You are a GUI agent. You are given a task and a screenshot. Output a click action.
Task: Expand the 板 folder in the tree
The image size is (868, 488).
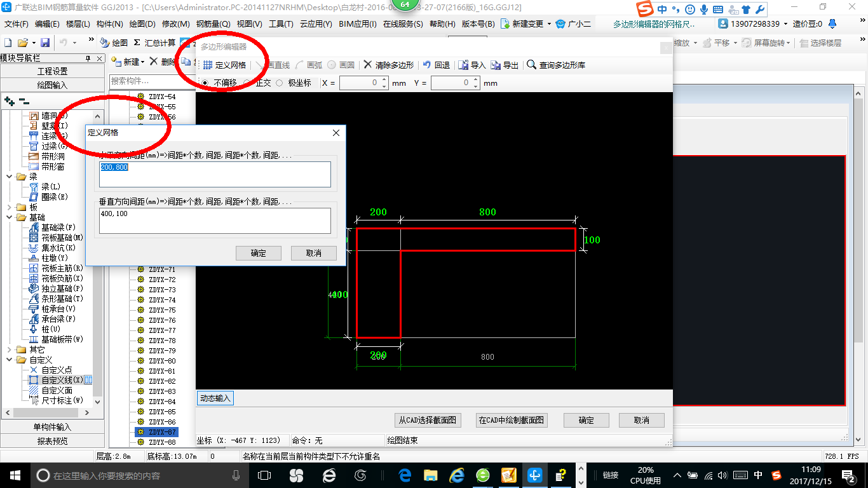tap(9, 207)
